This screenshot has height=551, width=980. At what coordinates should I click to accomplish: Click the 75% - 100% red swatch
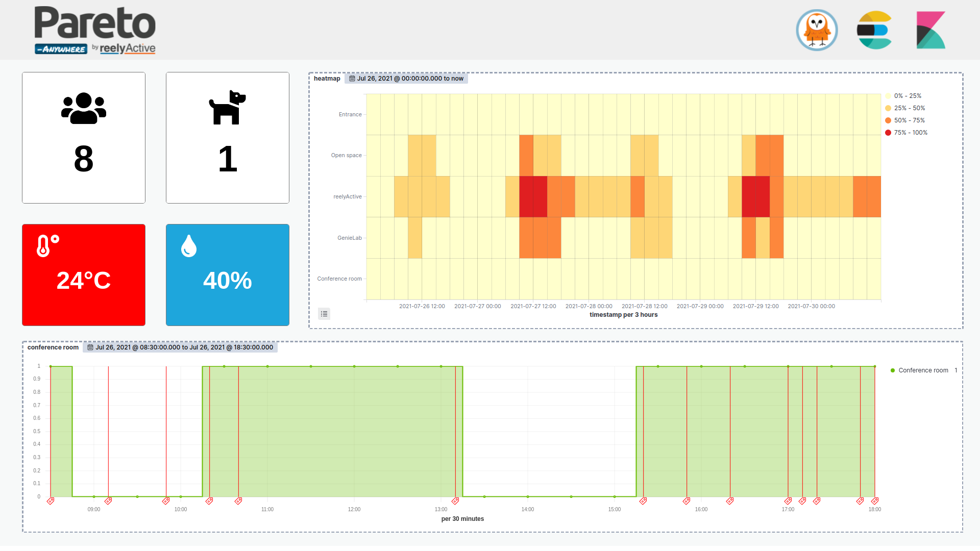tap(888, 133)
